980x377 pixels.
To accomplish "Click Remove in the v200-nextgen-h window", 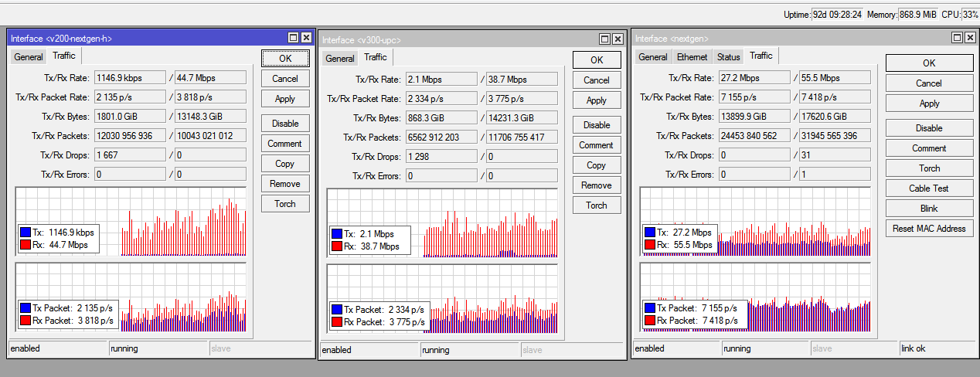I will [x=285, y=184].
